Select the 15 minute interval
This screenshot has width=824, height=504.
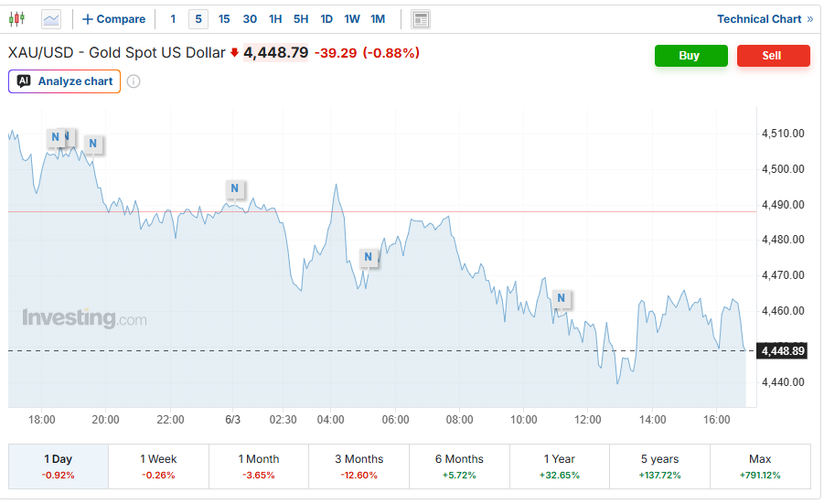click(224, 19)
